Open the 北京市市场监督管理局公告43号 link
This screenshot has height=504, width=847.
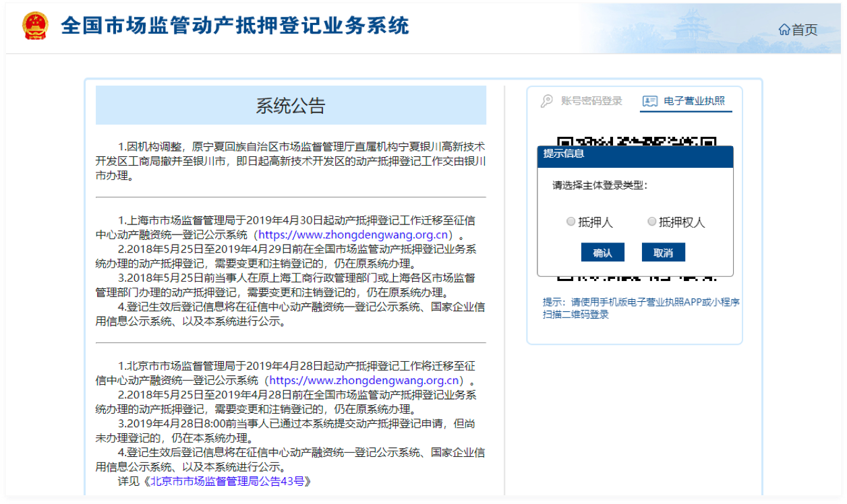tap(230, 481)
